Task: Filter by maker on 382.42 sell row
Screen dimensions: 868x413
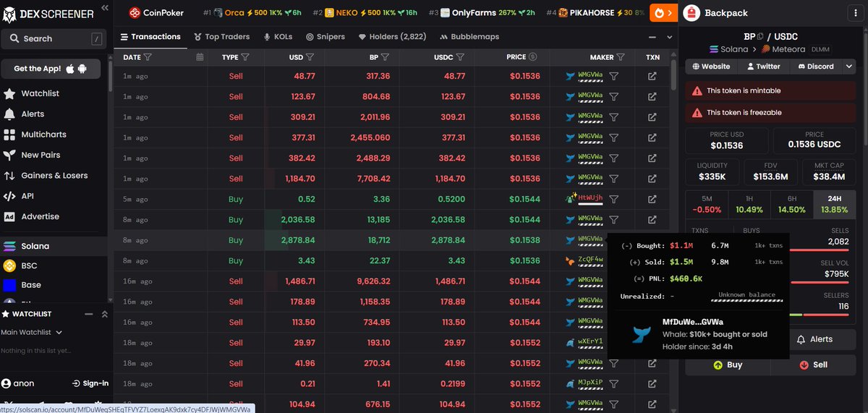Action: tap(613, 158)
